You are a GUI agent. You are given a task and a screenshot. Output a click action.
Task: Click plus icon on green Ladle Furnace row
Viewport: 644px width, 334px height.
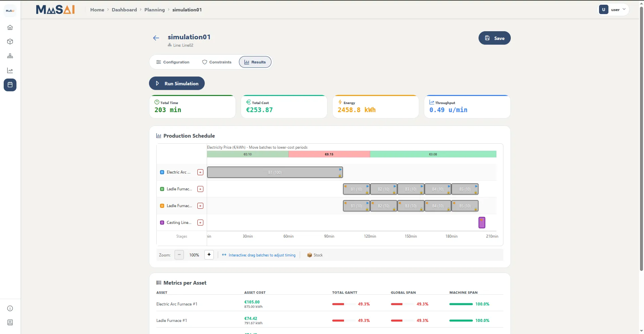200,189
